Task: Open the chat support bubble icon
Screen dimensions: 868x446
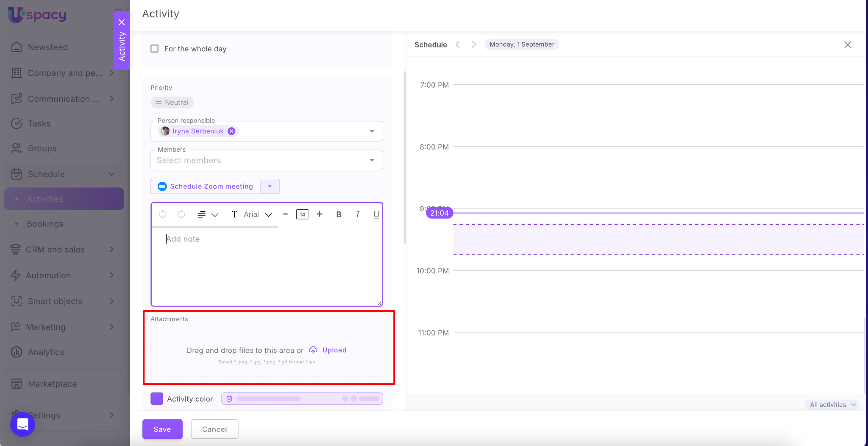Action: (x=22, y=424)
